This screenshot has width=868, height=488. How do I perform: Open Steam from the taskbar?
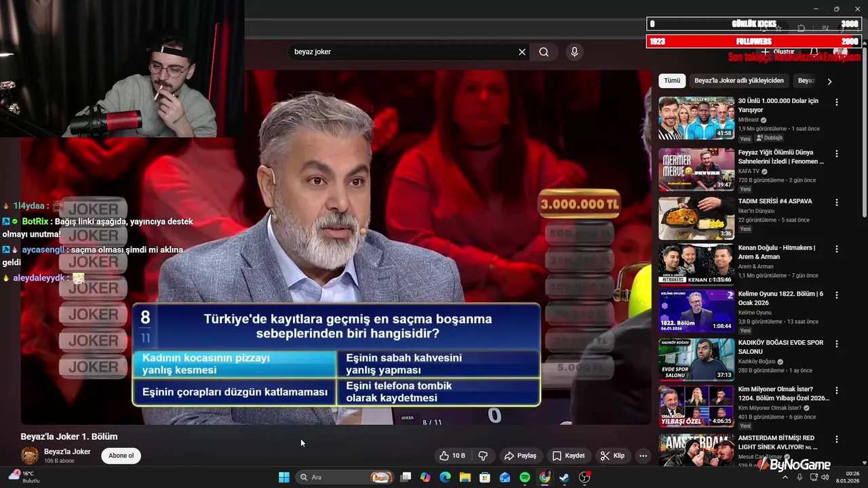point(564,477)
